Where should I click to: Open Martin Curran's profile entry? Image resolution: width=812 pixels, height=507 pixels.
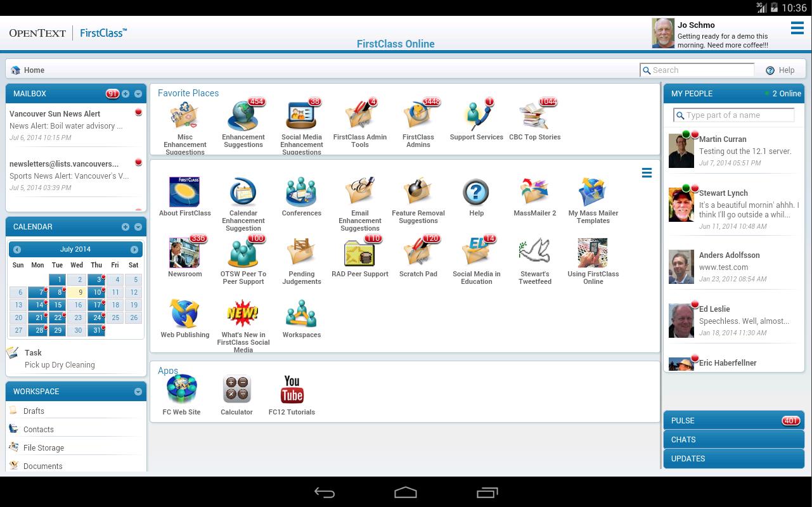pyautogui.click(x=734, y=151)
